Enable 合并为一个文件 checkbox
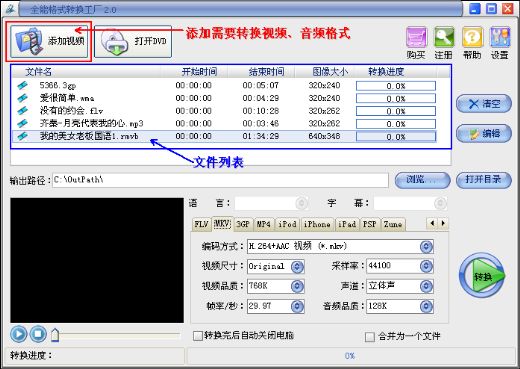This screenshot has width=520, height=369. [x=370, y=337]
